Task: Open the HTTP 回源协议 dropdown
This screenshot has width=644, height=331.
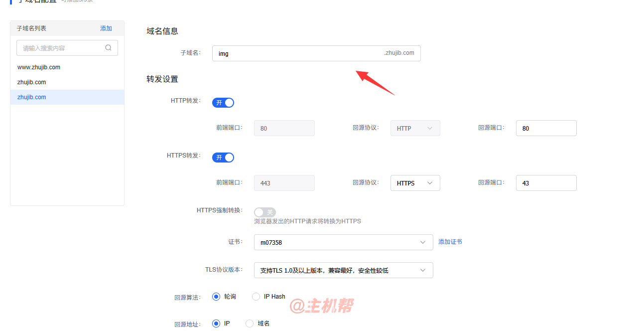Action: (415, 128)
